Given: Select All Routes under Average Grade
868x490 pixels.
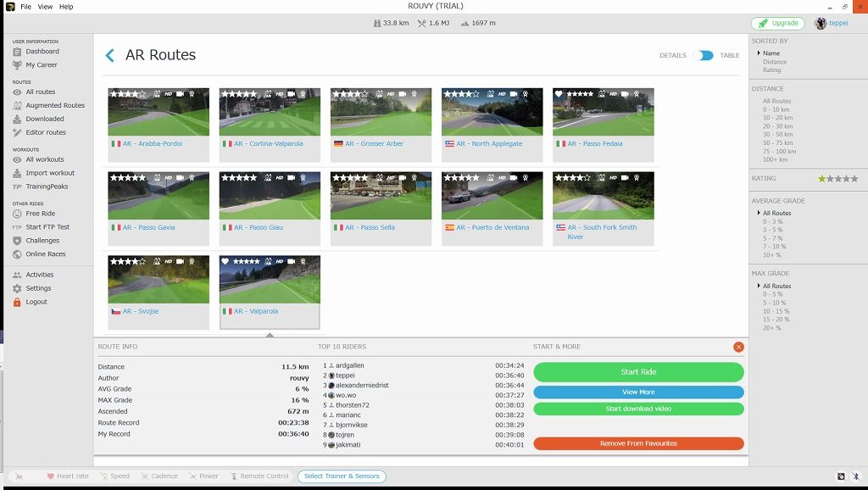Looking at the screenshot, I should tap(776, 213).
